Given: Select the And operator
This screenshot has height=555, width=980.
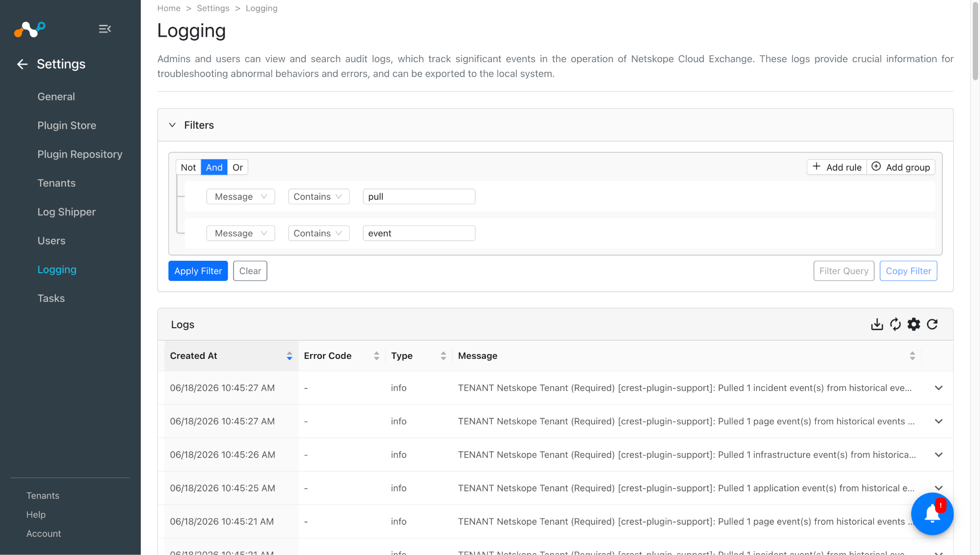Looking at the screenshot, I should (214, 167).
